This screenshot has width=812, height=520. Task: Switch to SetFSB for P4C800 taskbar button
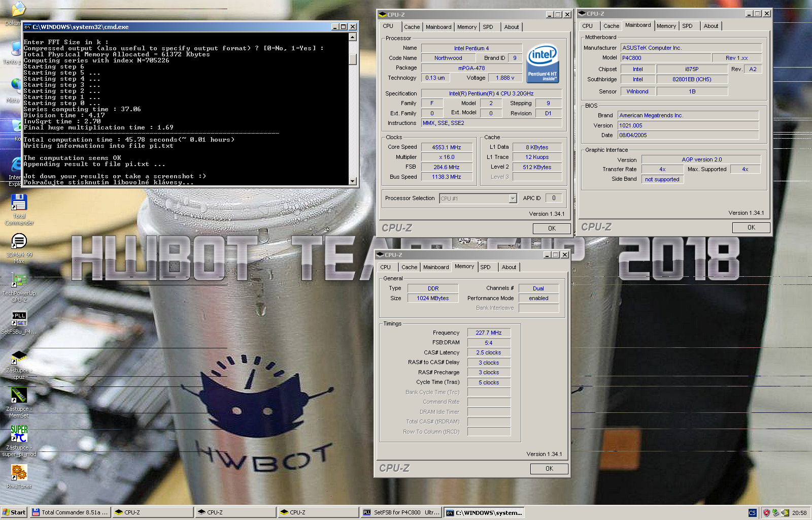click(401, 512)
